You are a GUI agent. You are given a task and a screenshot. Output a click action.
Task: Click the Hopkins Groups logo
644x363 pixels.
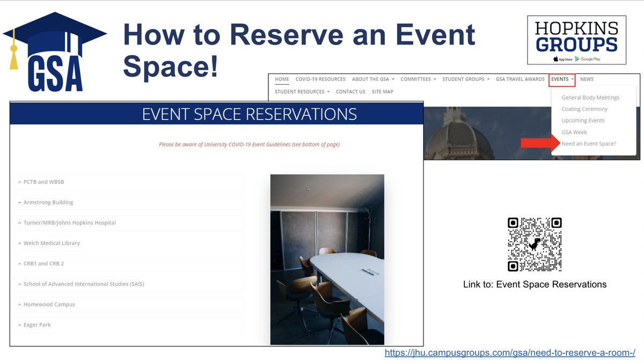576,40
